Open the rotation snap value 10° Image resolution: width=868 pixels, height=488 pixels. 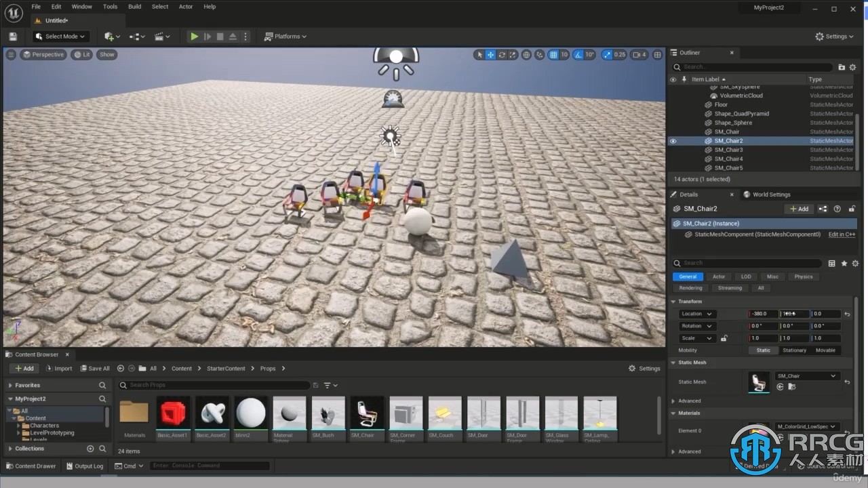590,55
